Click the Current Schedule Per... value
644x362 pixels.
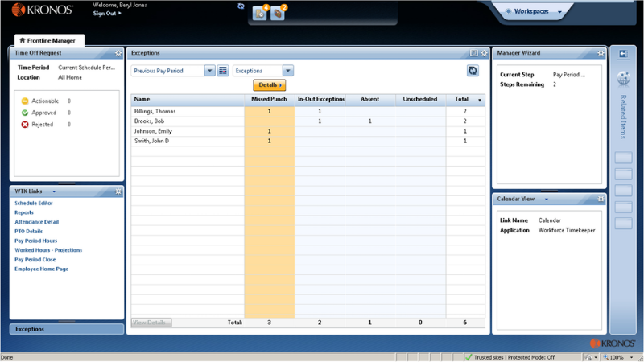86,68
